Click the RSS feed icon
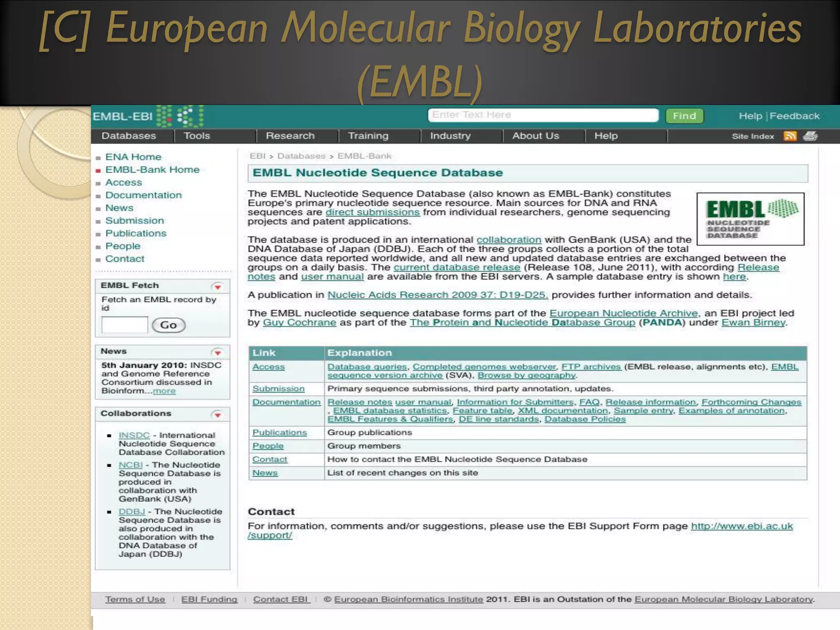 click(790, 136)
